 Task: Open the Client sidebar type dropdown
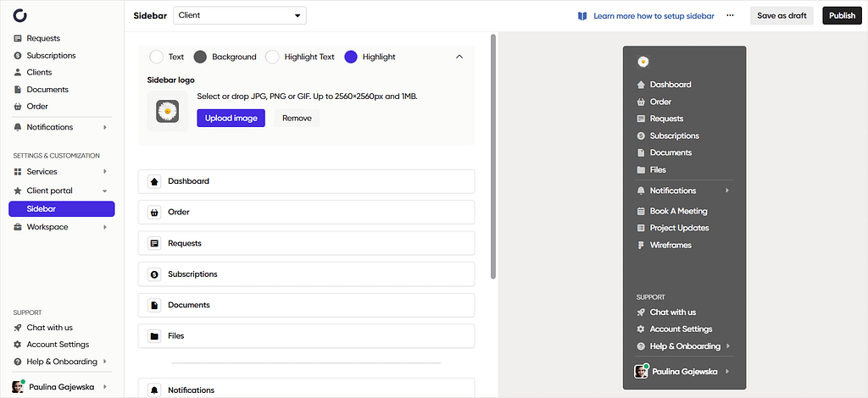point(240,15)
